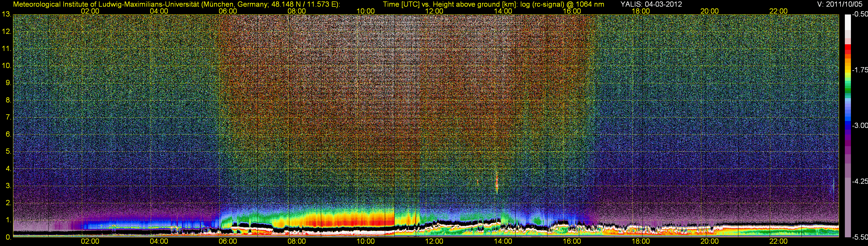Click the -3.00 color scale value
This screenshot has width=868, height=246.
click(x=860, y=126)
